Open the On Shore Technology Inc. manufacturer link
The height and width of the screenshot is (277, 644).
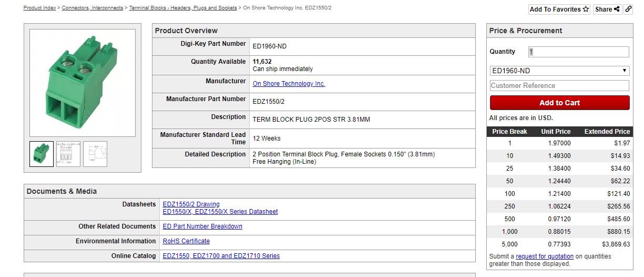coord(289,84)
